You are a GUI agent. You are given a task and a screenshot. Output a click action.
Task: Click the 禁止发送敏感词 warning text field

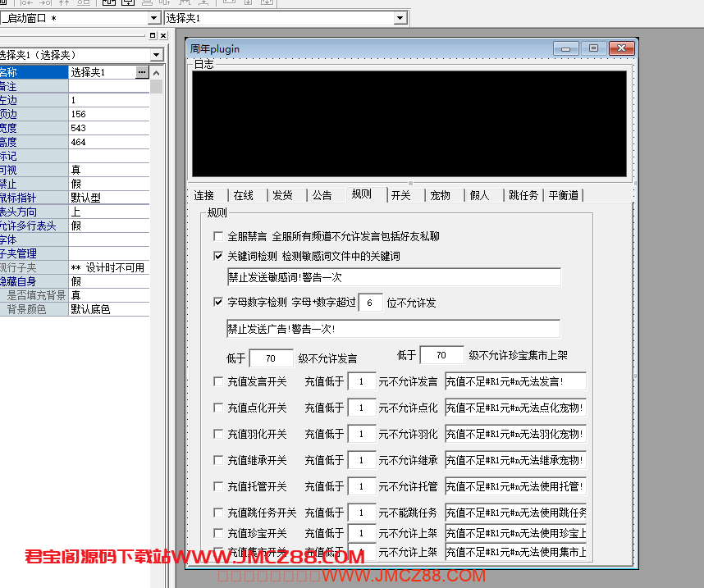[394, 277]
